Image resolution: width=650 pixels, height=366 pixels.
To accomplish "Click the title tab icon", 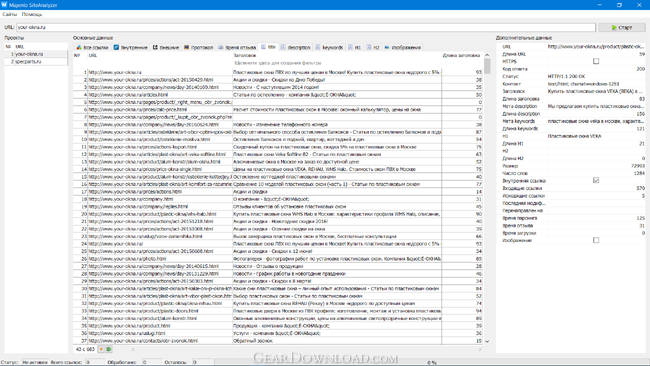I will click(x=263, y=47).
